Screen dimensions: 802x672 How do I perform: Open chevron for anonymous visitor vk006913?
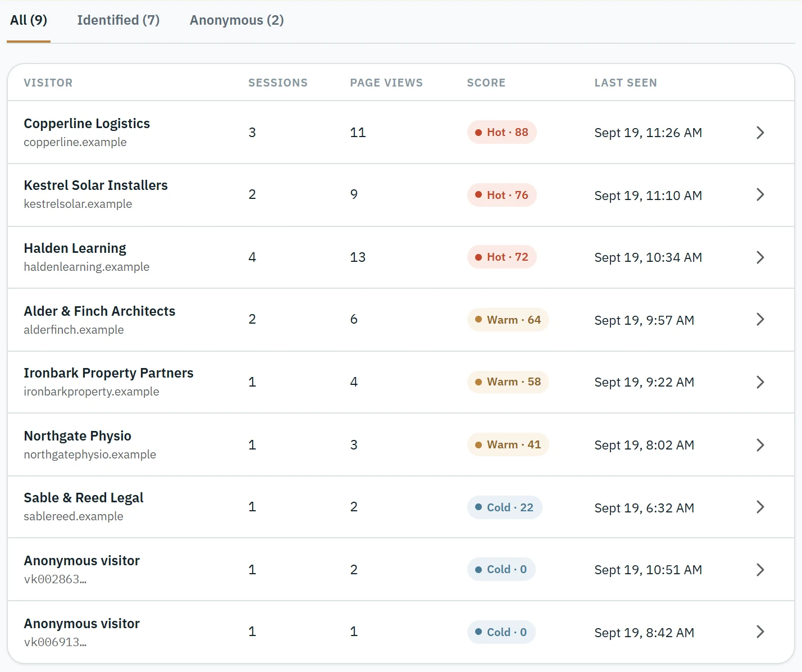(x=760, y=632)
